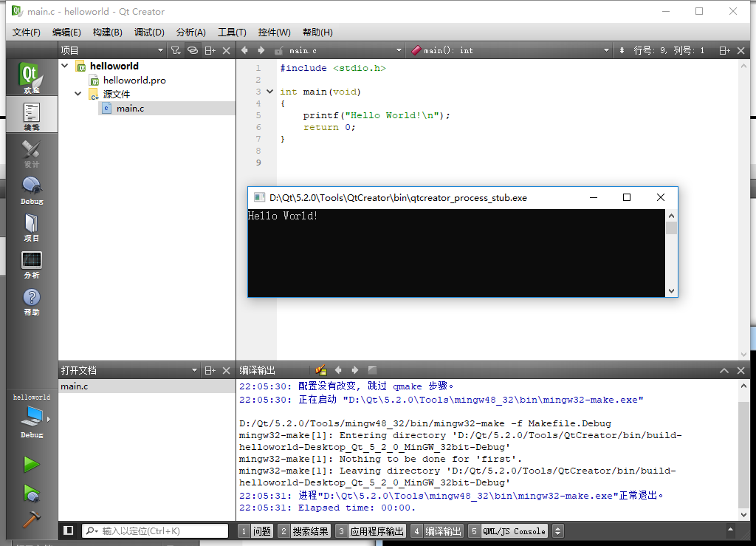Open the Debug mode in the sidebar
This screenshot has width=756, height=546.
point(30,188)
